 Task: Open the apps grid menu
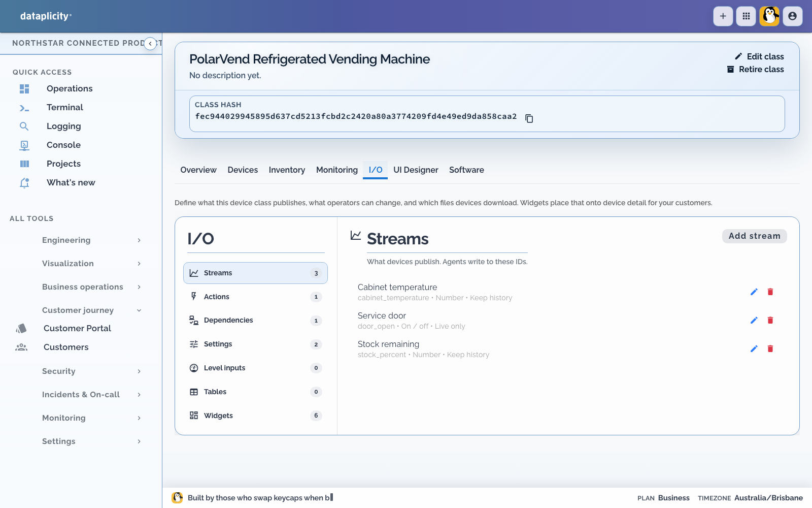746,16
